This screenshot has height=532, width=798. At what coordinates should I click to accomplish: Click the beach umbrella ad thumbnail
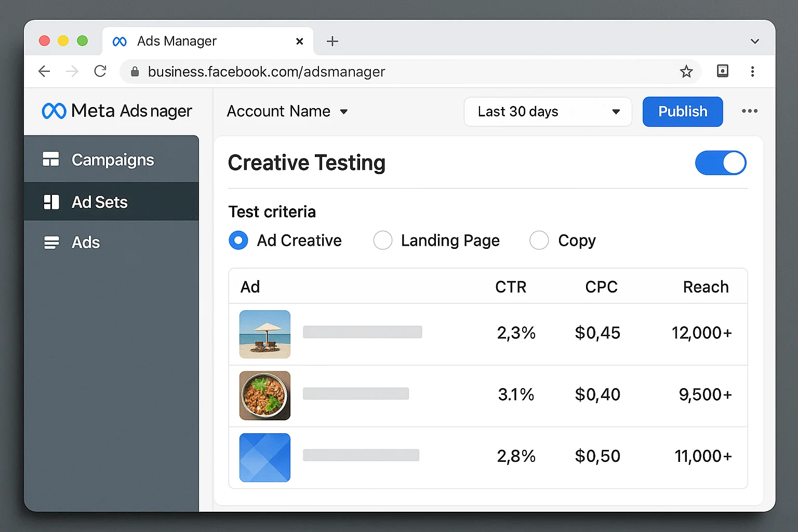264,334
